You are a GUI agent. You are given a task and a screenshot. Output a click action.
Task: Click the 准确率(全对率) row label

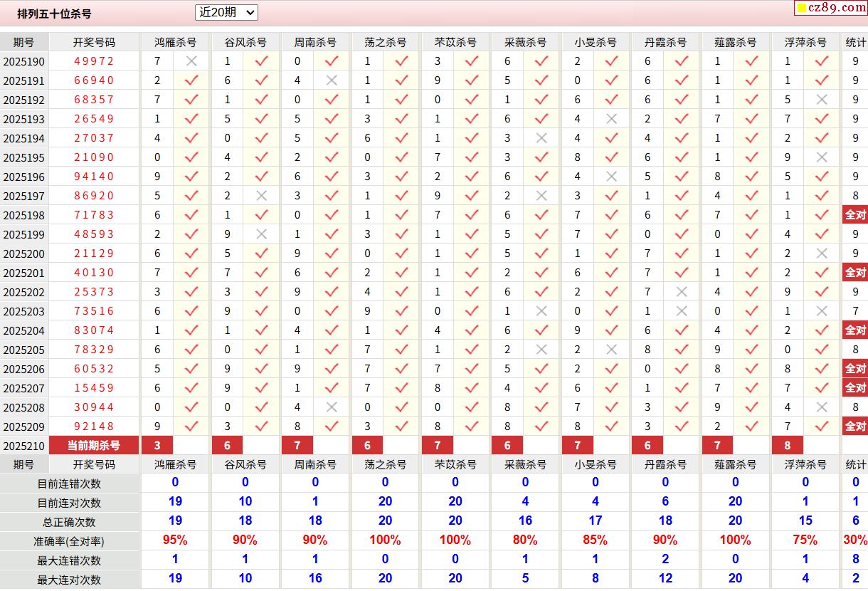pyautogui.click(x=69, y=541)
